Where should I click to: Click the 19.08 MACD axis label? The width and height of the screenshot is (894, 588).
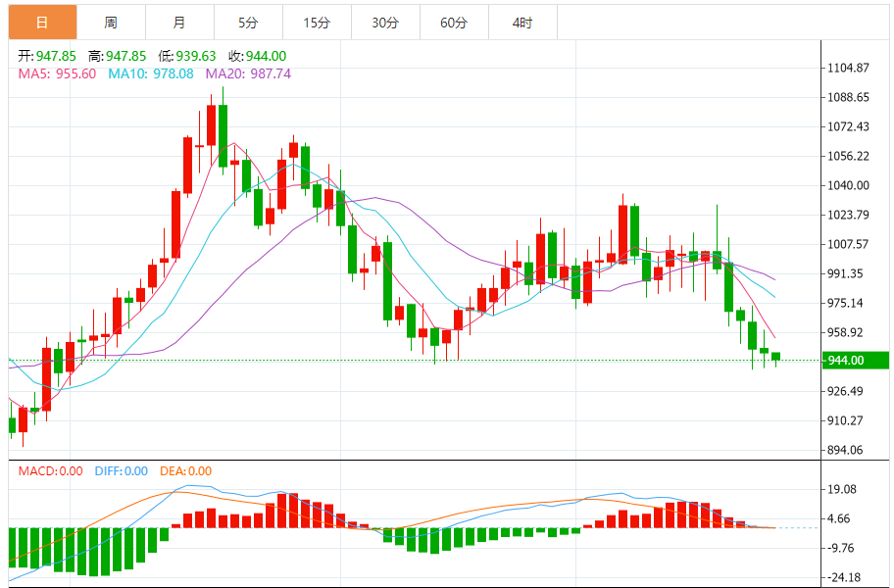click(842, 489)
